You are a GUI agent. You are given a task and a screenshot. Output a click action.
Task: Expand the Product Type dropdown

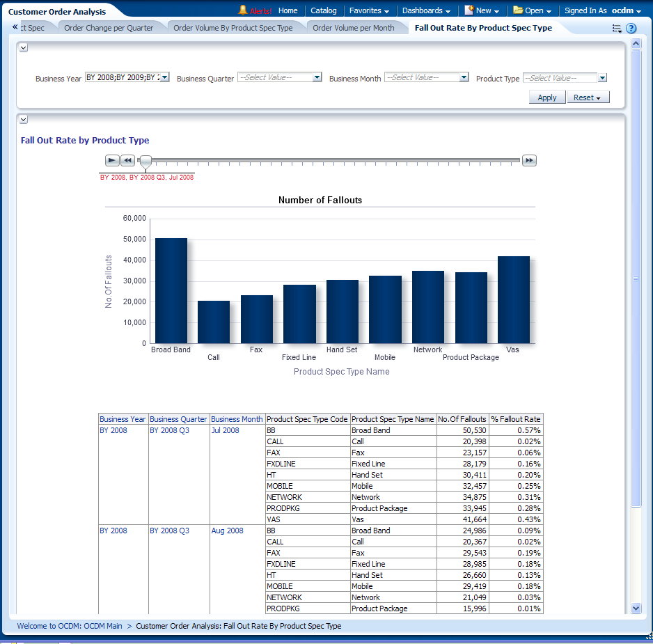[602, 79]
